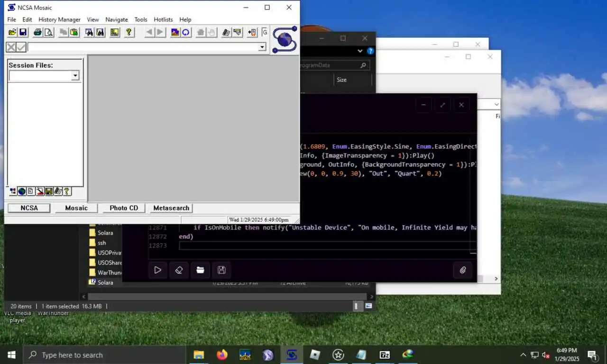Click line 12873 in the Solara code editor
Image resolution: width=607 pixels, height=364 pixels.
click(327, 246)
